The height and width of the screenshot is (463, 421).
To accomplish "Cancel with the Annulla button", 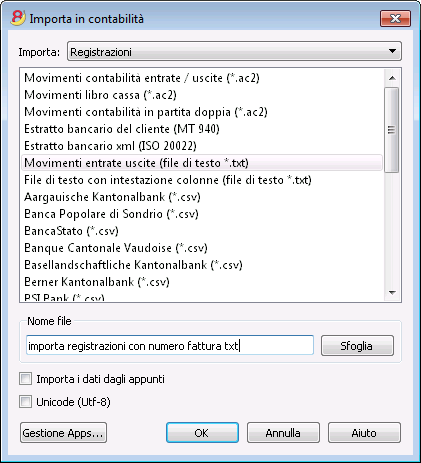I will coord(283,433).
